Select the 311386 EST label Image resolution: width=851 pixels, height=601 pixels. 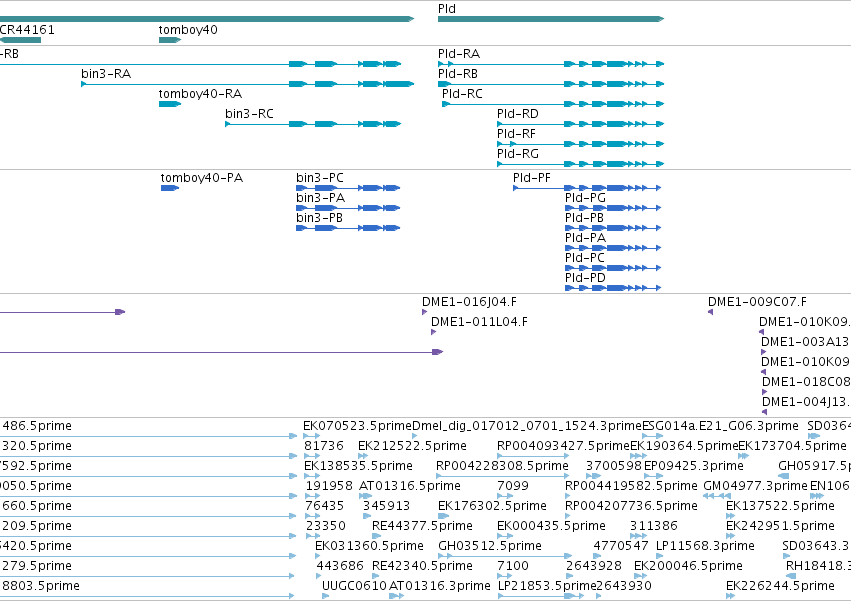653,527
